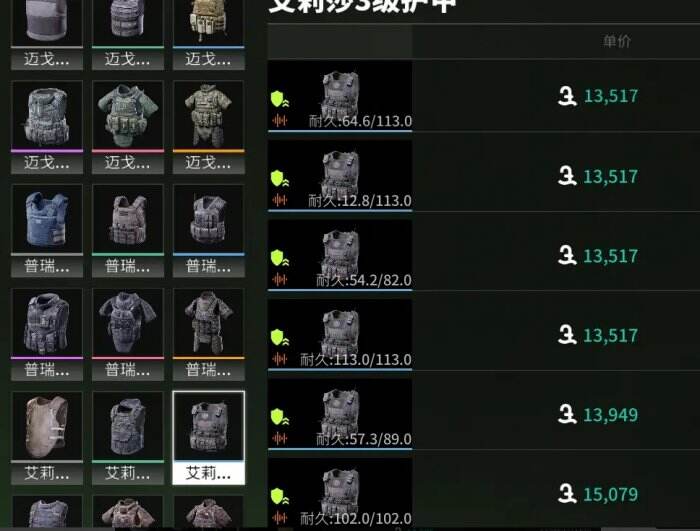Viewport: 700px width, 531px height.
Task: Click shield icon on 113.0/113.0 listing
Action: coord(279,337)
